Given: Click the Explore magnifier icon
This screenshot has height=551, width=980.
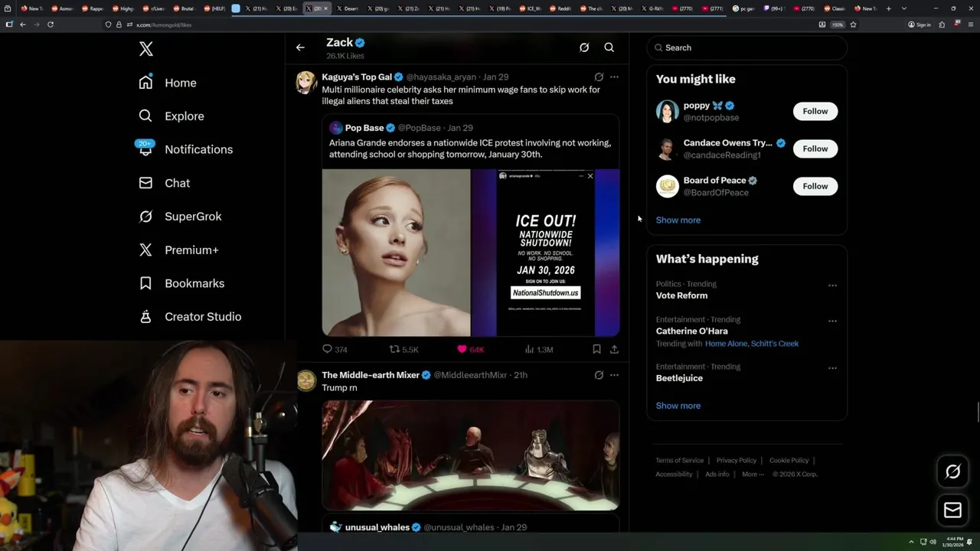Looking at the screenshot, I should click(145, 116).
